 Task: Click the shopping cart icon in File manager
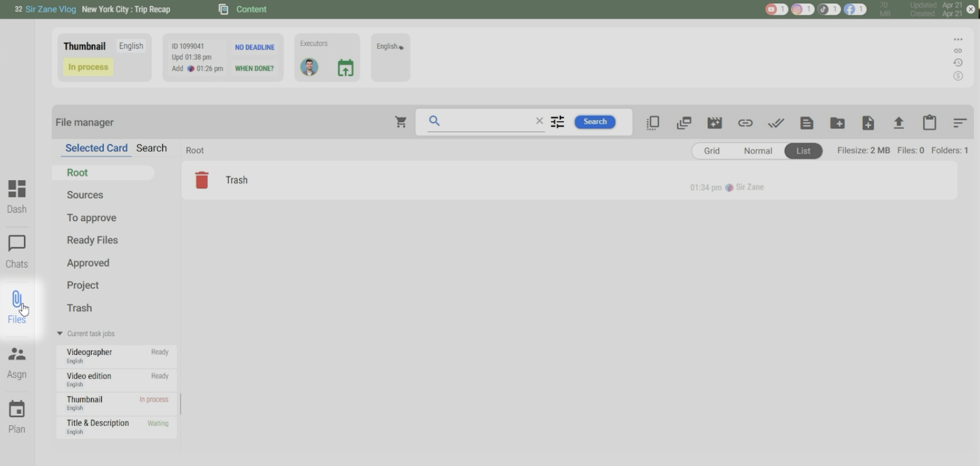pyautogui.click(x=401, y=122)
